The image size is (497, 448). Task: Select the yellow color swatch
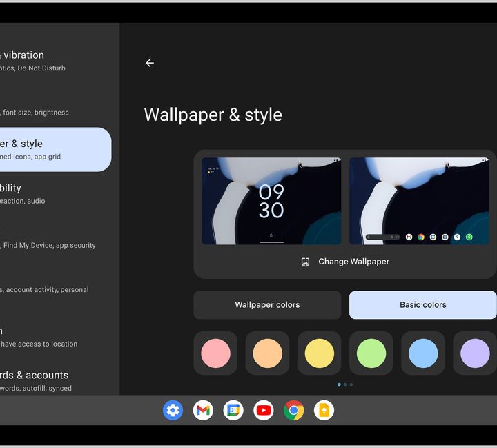319,353
